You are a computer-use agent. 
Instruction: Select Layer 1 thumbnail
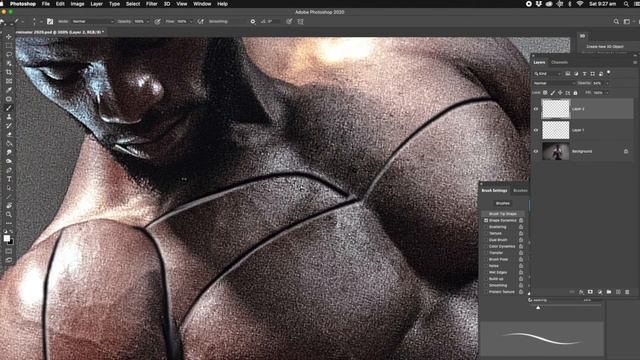[556, 130]
